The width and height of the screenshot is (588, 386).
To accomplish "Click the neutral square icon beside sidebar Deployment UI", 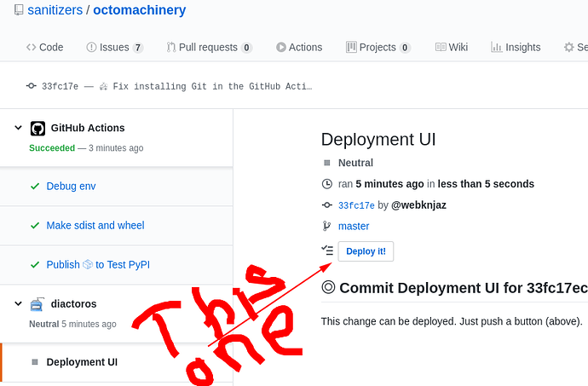I will point(35,362).
